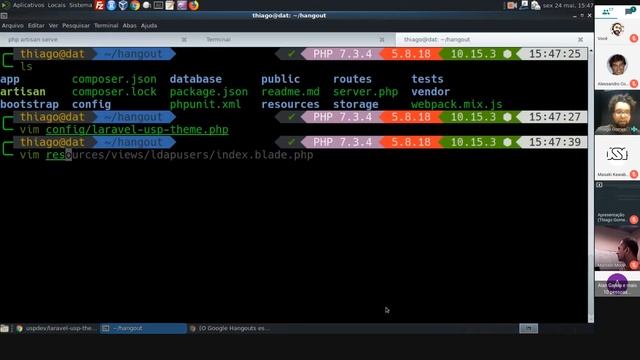Select the Thiago webcam video thumbnail
The image size is (640, 360).
click(x=617, y=112)
